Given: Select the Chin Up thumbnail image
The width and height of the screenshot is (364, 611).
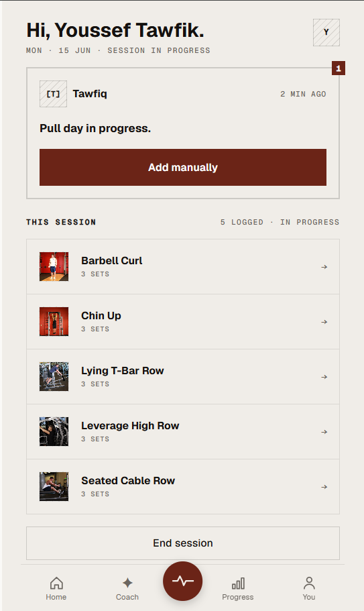Looking at the screenshot, I should point(54,321).
